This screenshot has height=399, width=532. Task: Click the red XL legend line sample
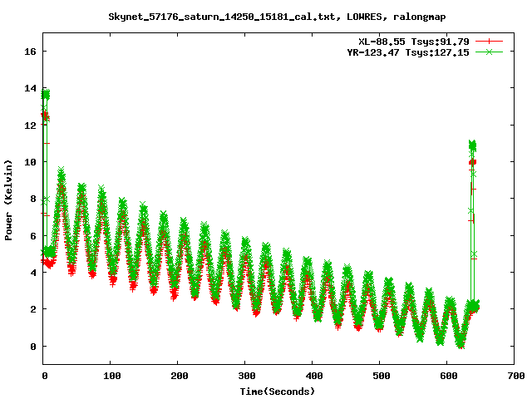click(x=489, y=42)
